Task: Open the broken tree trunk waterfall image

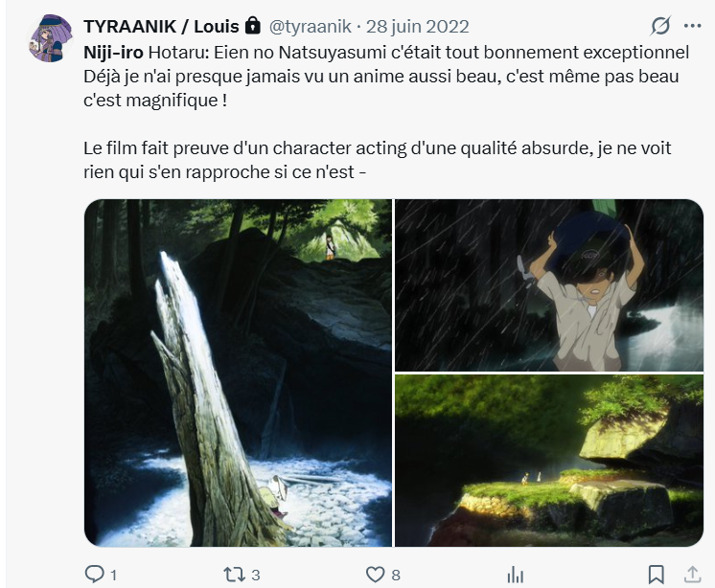Action: pyautogui.click(x=238, y=373)
